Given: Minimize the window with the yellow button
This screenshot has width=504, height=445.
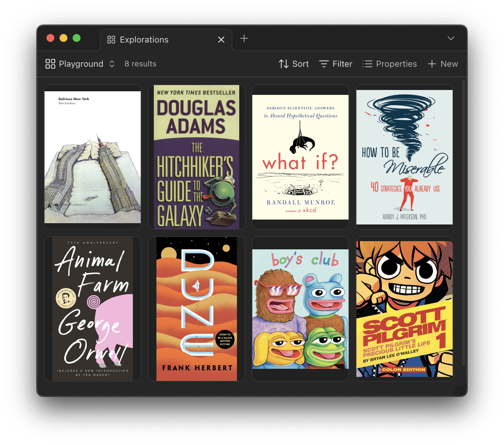Looking at the screenshot, I should 63,38.
